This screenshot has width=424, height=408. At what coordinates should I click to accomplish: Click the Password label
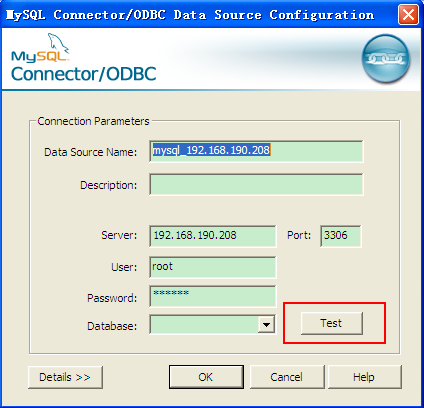pyautogui.click(x=112, y=298)
